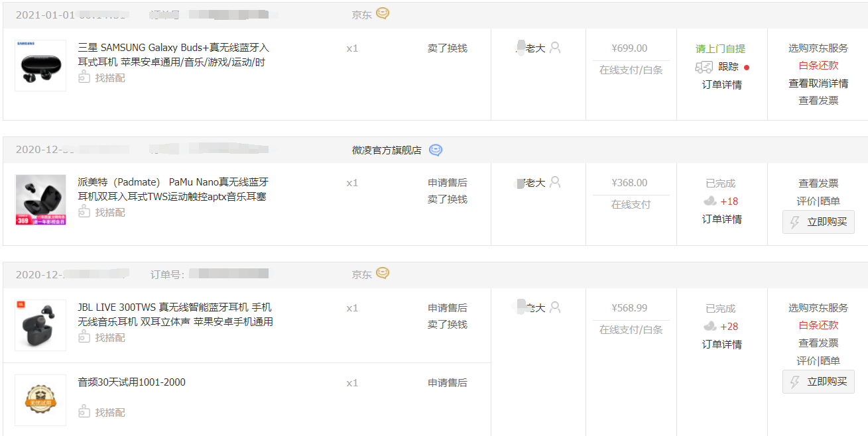Viewport: 868px width, 436px height.
Task: Click 卖了换钱 for the Samsung order
Action: (x=448, y=48)
